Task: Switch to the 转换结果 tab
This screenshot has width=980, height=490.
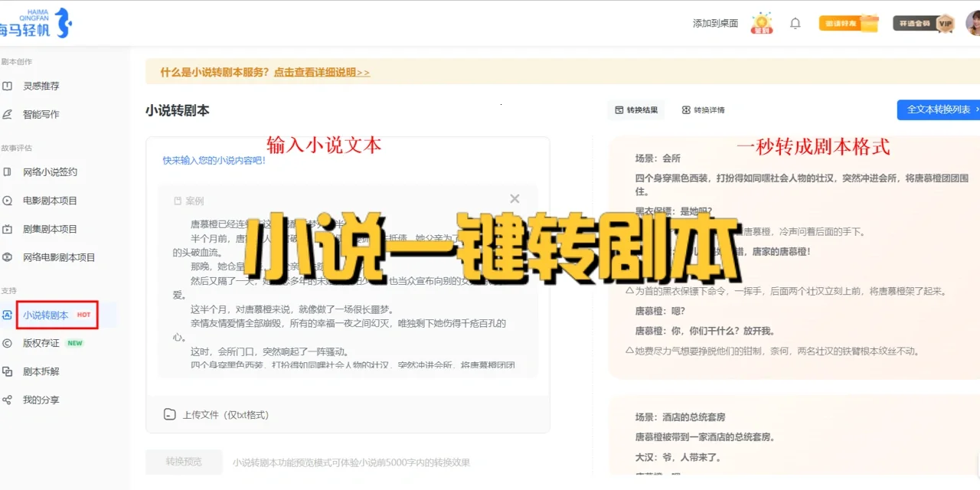Action: tap(636, 109)
